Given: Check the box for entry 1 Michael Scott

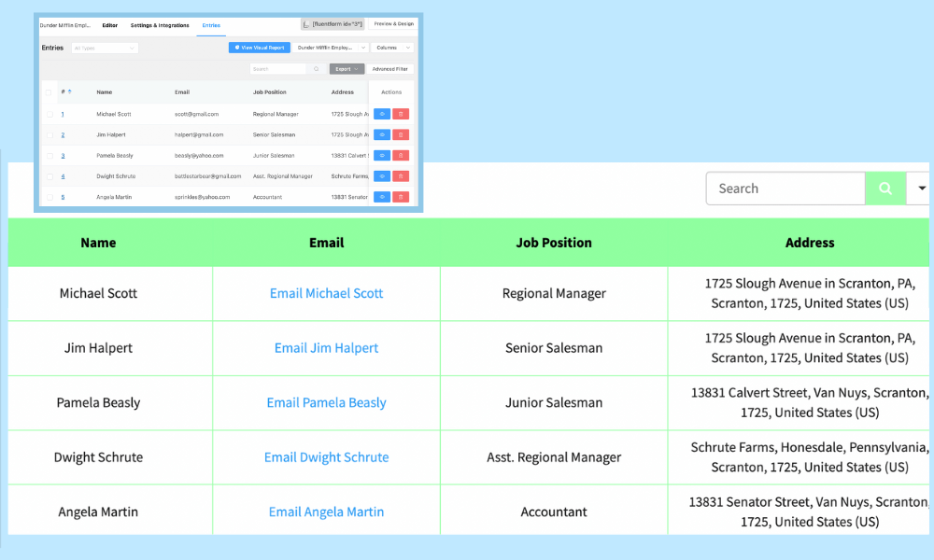Looking at the screenshot, I should (50, 114).
